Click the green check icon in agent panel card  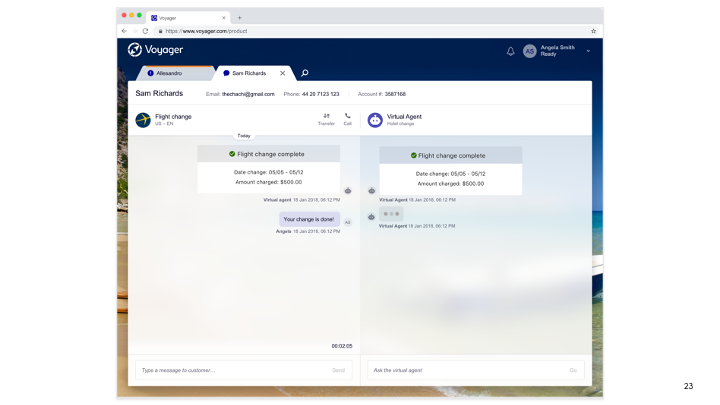[413, 155]
